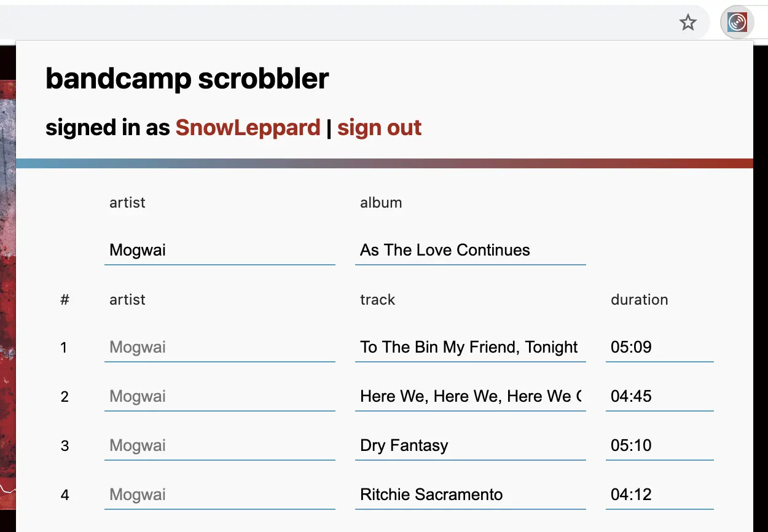The height and width of the screenshot is (532, 768).
Task: Edit the album artist field Mogwai
Action: point(219,251)
